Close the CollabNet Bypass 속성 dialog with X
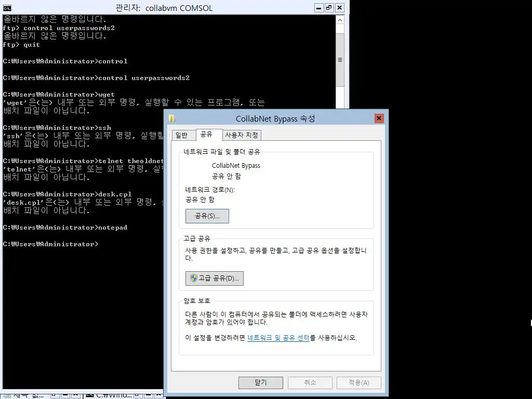Screen dimensions: 532x399 (379, 118)
